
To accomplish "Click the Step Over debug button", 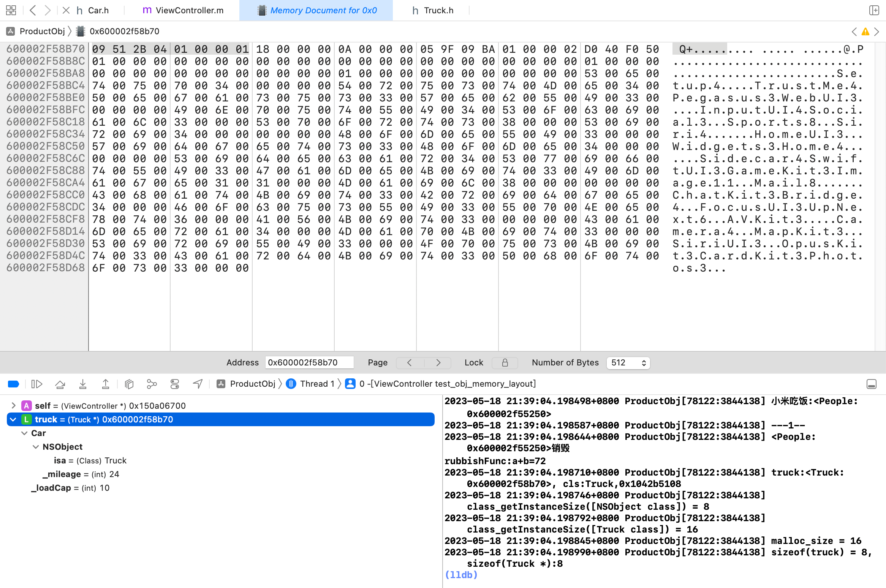I will (60, 384).
